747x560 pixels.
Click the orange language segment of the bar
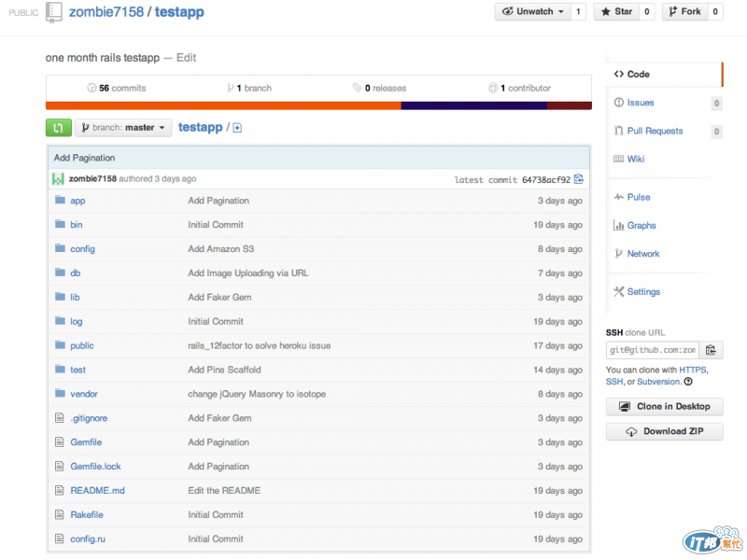[223, 105]
